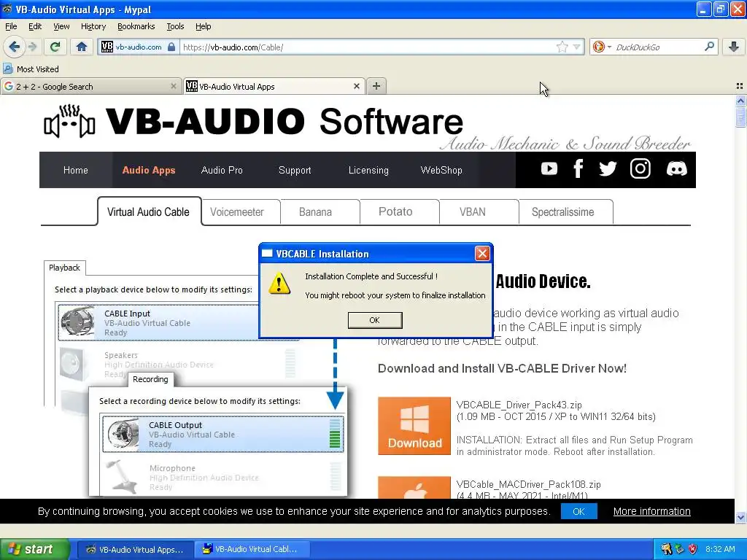Click the page scrollbar up arrow

point(740,101)
